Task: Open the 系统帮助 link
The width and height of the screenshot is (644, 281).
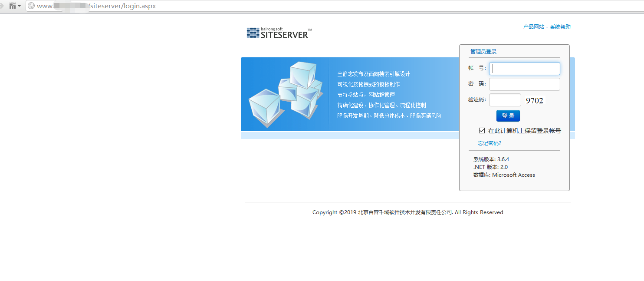Action: [x=560, y=27]
